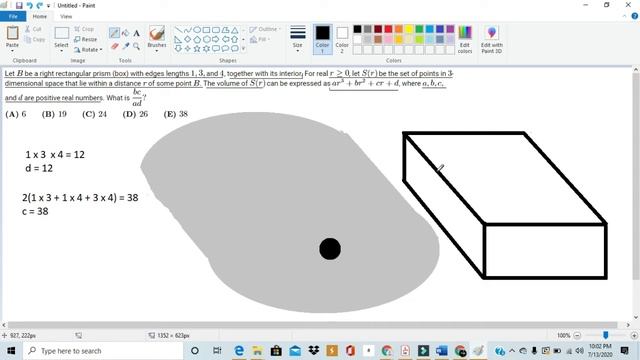640x360 pixels.
Task: Click the horizontal scrollbar right arrow
Action: [x=629, y=325]
